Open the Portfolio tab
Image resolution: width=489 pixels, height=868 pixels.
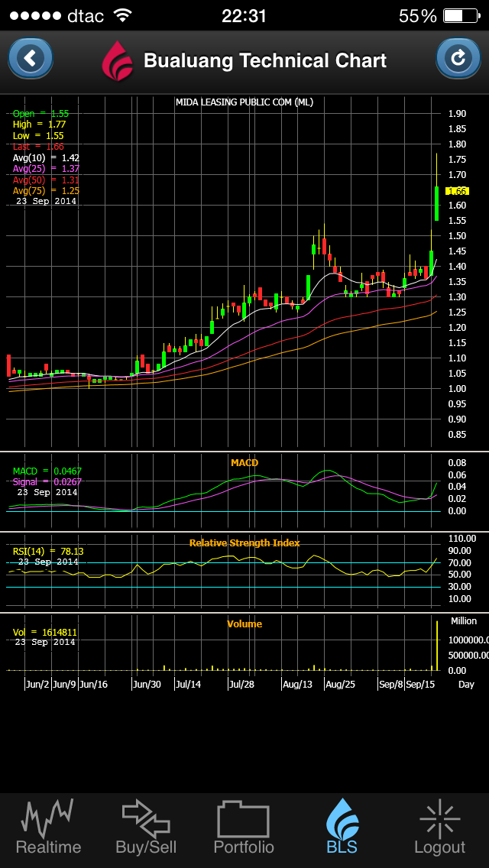pyautogui.click(x=244, y=827)
